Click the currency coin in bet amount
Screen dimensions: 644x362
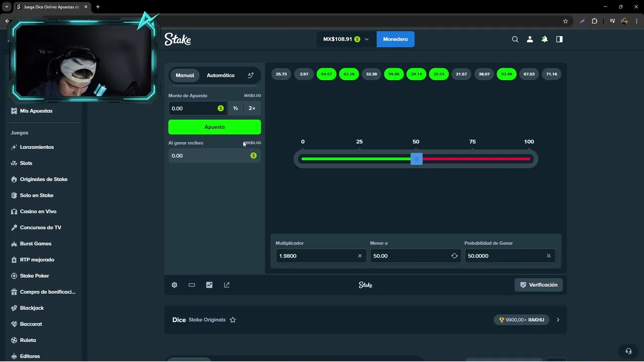coord(221,108)
